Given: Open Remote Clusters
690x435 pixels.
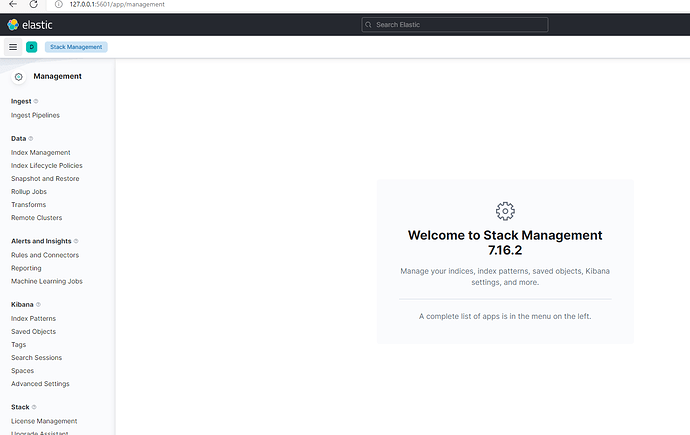Looking at the screenshot, I should pos(37,218).
